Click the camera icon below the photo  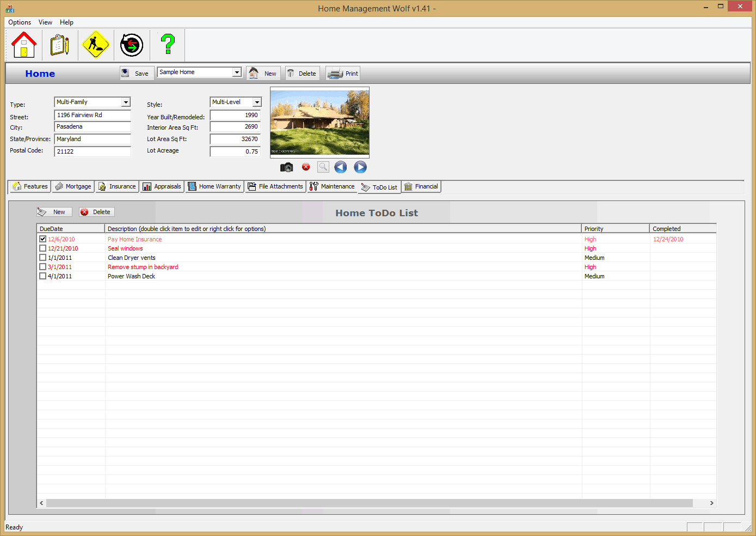point(286,167)
